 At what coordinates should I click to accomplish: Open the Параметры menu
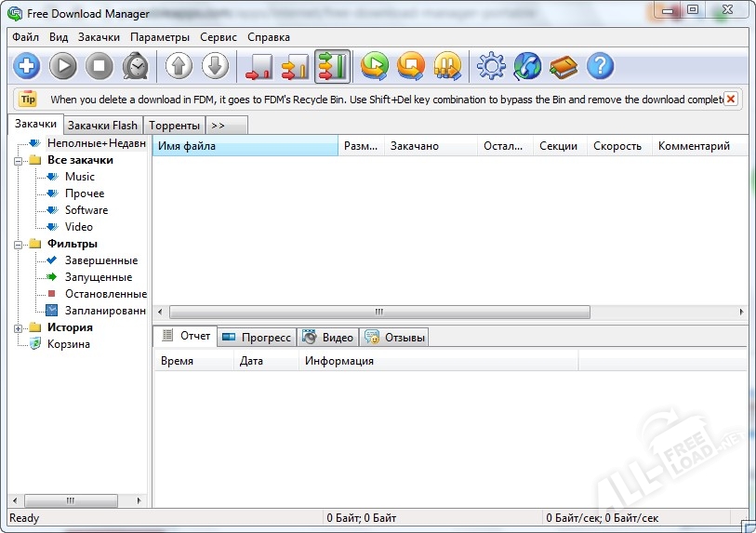click(x=160, y=37)
